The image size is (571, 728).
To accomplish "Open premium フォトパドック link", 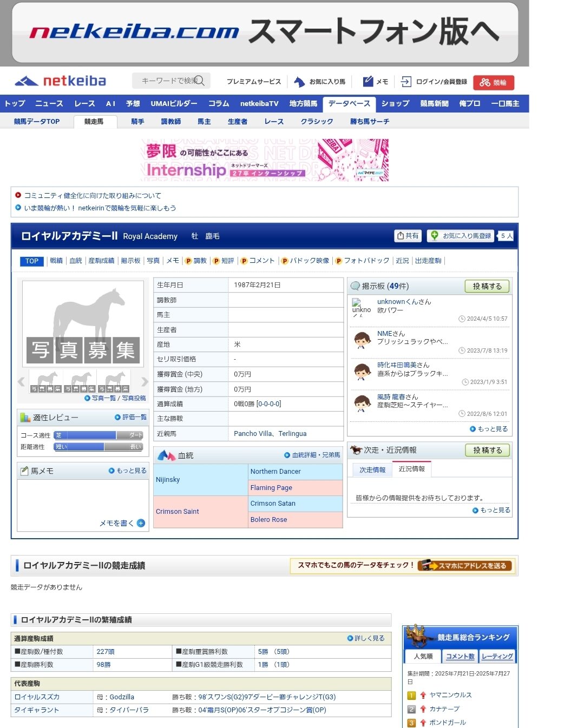I will [x=362, y=261].
